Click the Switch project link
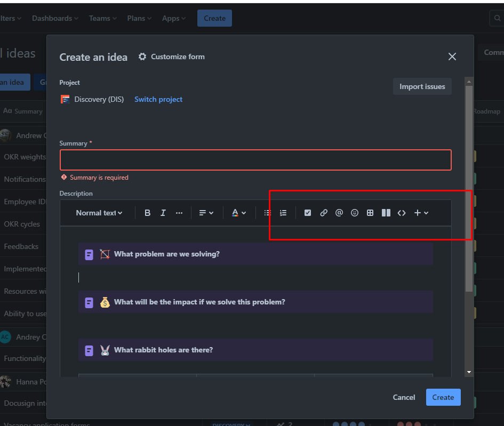 (x=158, y=99)
